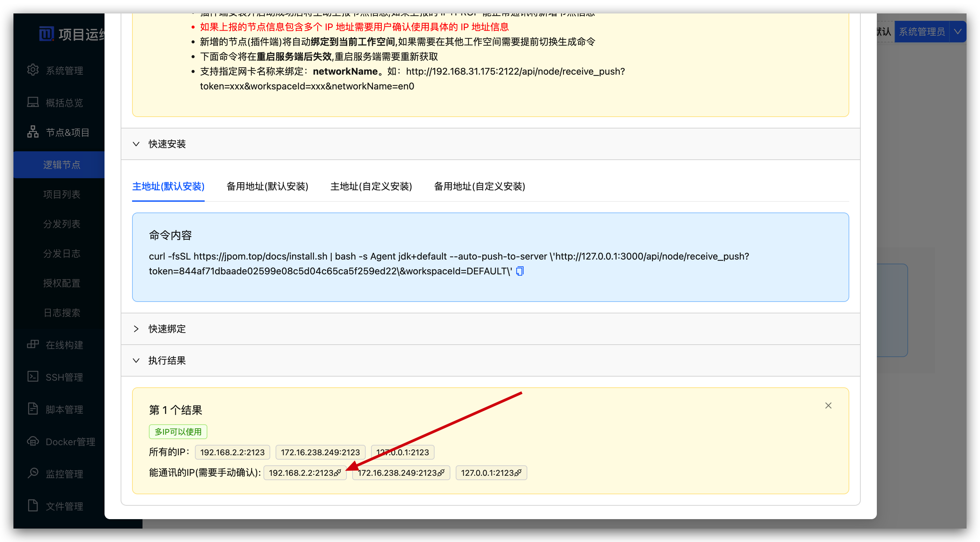Open 项目列表 in the sidebar
Screen dimensions: 980x542
(62, 194)
